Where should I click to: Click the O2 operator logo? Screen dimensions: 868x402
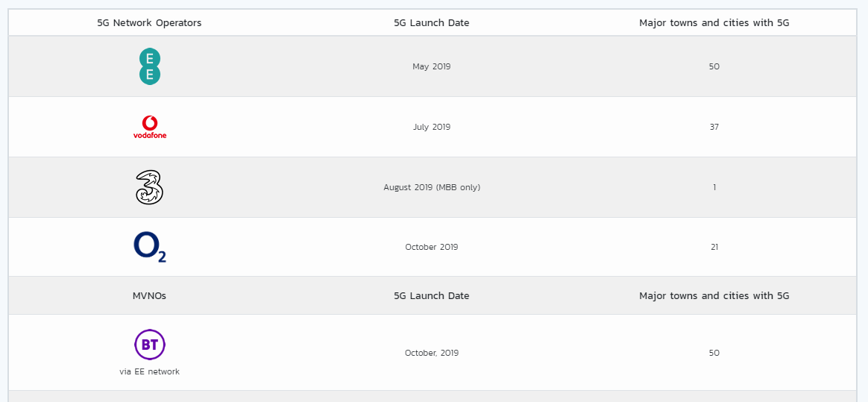pos(149,247)
